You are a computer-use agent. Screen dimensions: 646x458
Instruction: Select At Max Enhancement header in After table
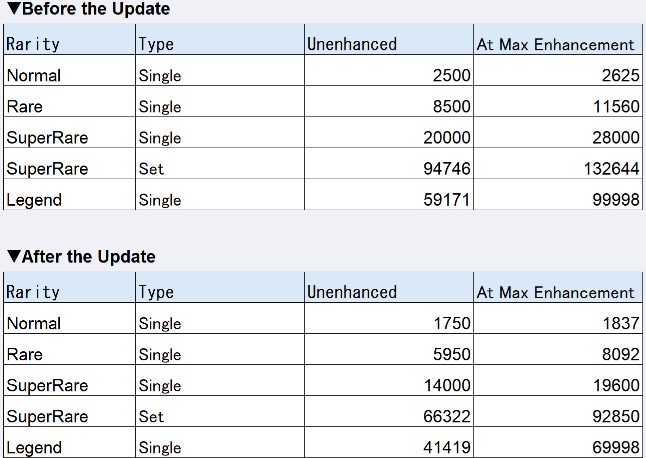point(555,292)
